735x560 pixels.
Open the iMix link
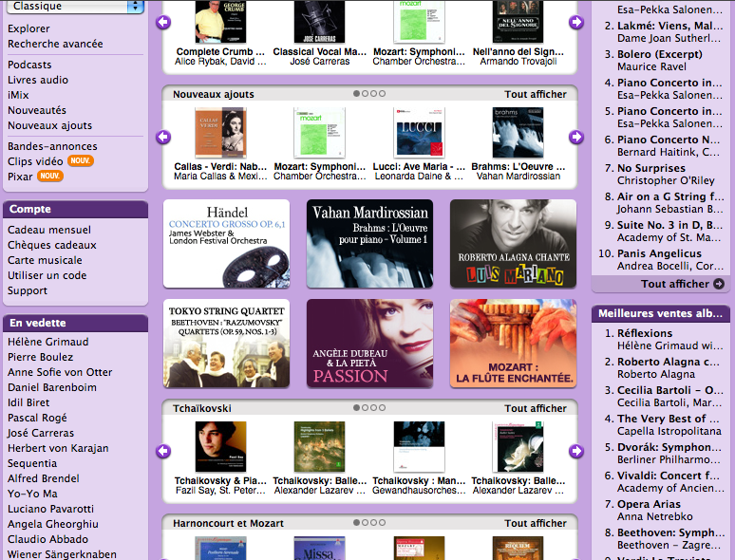pyautogui.click(x=18, y=95)
